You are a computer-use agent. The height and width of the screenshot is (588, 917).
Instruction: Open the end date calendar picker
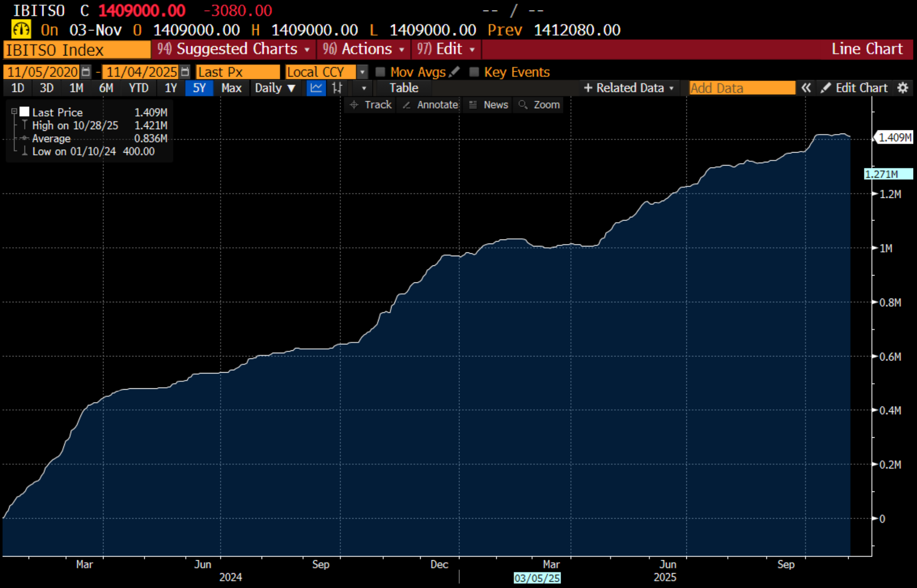pos(185,72)
